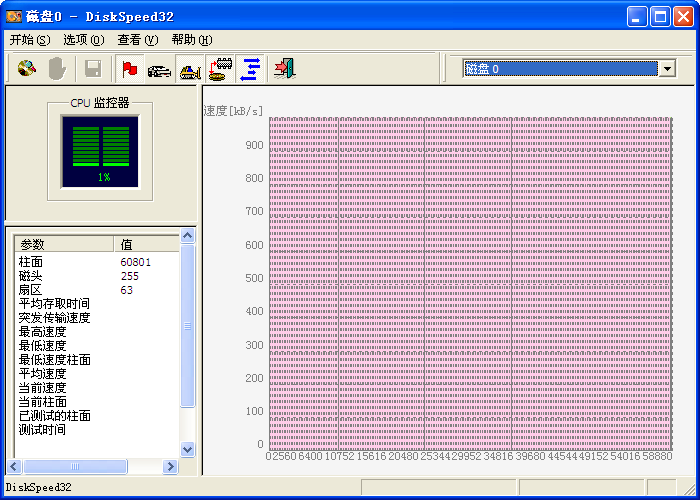Click the disk start-test icon
The height and width of the screenshot is (500, 700).
pos(27,69)
